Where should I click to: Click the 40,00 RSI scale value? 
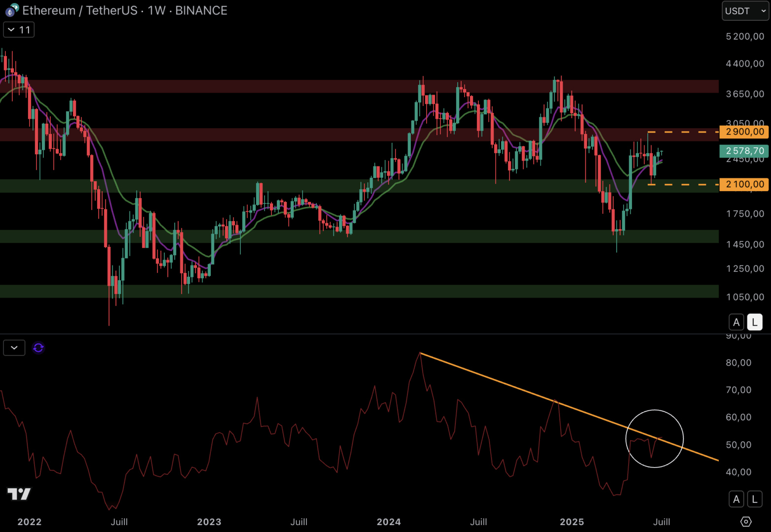pyautogui.click(x=738, y=472)
